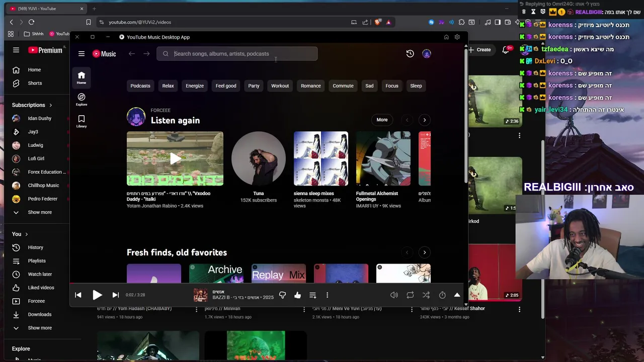Open the Tuna artist circle
Image resolution: width=644 pixels, height=362 pixels.
[x=259, y=159]
